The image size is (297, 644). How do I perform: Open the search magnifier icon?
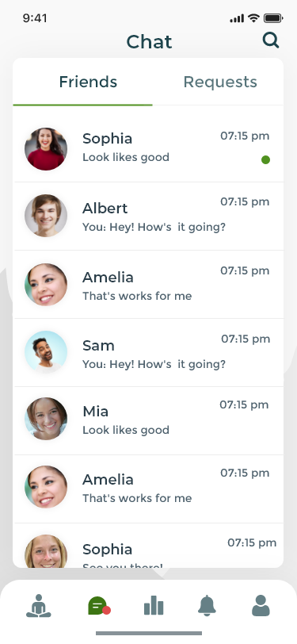271,40
